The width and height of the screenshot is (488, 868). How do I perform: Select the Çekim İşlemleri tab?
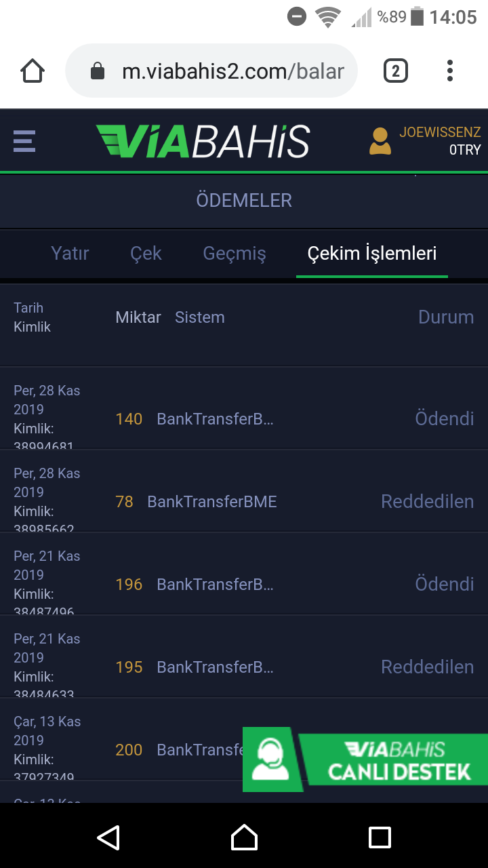[372, 254]
